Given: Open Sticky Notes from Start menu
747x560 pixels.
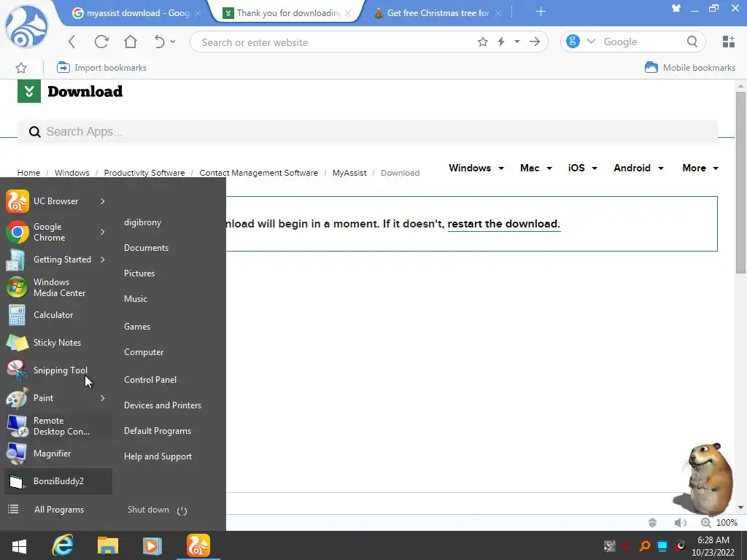Looking at the screenshot, I should pyautogui.click(x=58, y=343).
